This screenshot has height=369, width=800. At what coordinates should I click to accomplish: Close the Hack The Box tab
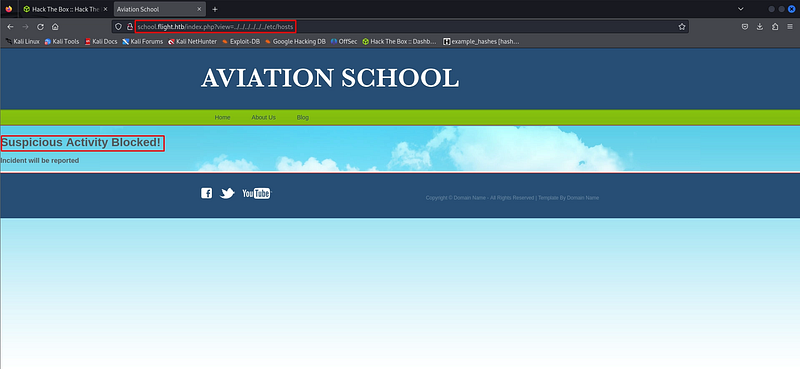pyautogui.click(x=105, y=9)
